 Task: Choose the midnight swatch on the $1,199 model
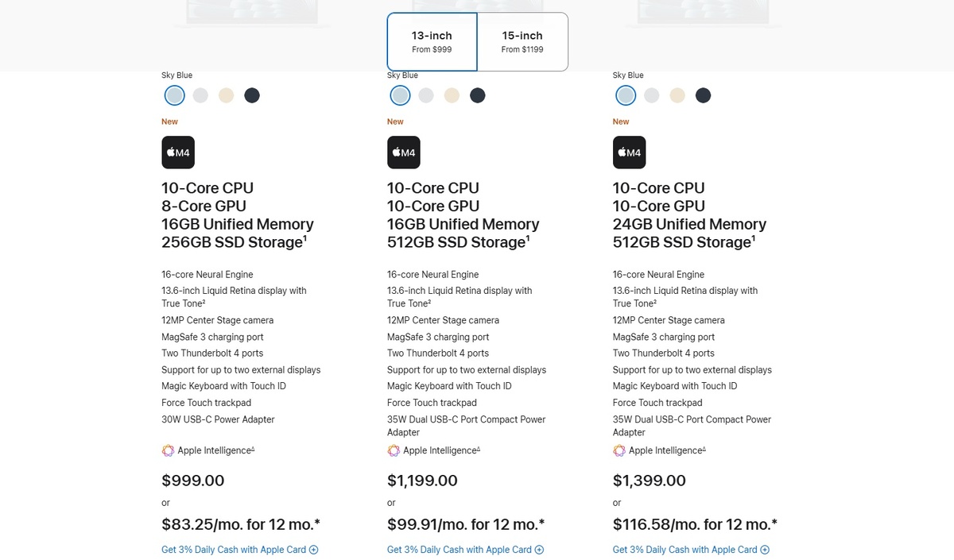click(477, 95)
